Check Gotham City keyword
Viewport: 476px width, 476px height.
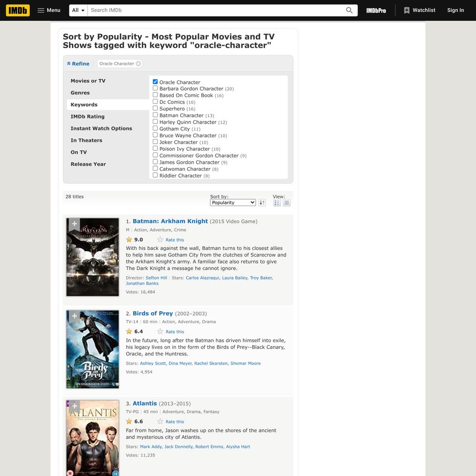pyautogui.click(x=155, y=128)
